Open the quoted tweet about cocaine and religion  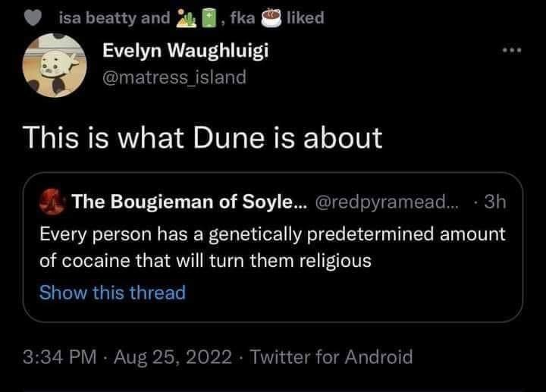tap(273, 246)
